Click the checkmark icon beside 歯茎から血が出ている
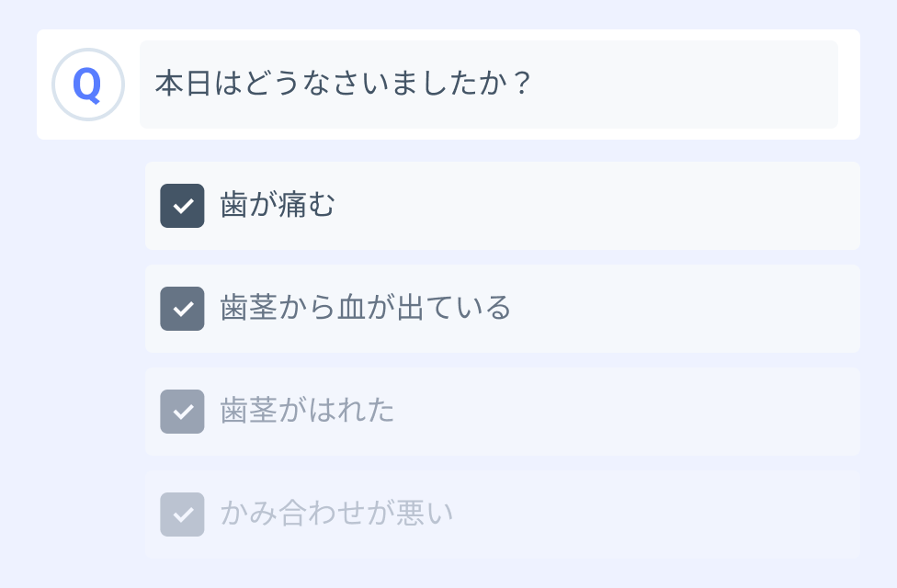This screenshot has width=897, height=588. 182,309
